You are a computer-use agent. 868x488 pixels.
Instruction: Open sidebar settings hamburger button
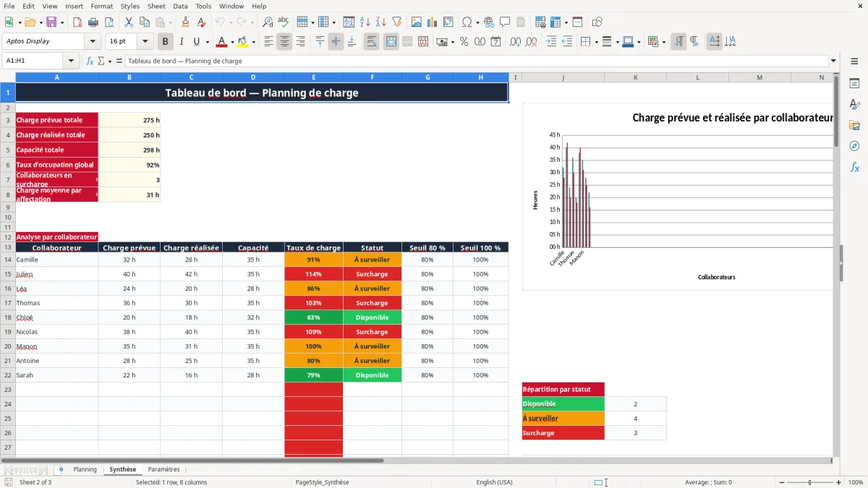[x=854, y=63]
